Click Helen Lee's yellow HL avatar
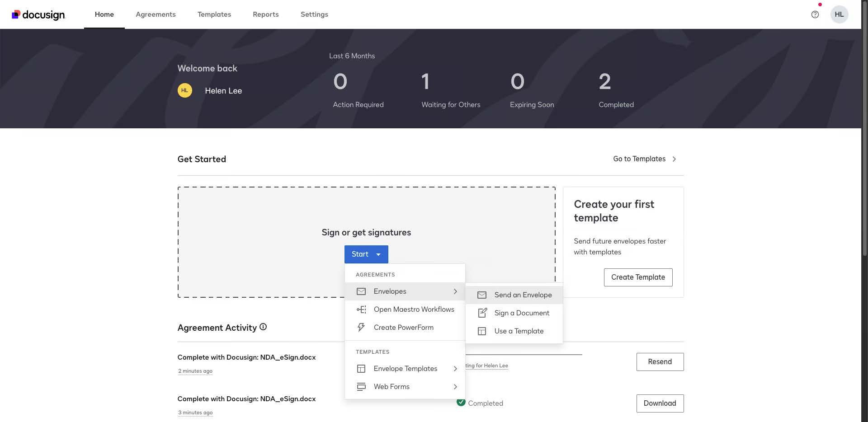Image resolution: width=868 pixels, height=422 pixels. 184,90
